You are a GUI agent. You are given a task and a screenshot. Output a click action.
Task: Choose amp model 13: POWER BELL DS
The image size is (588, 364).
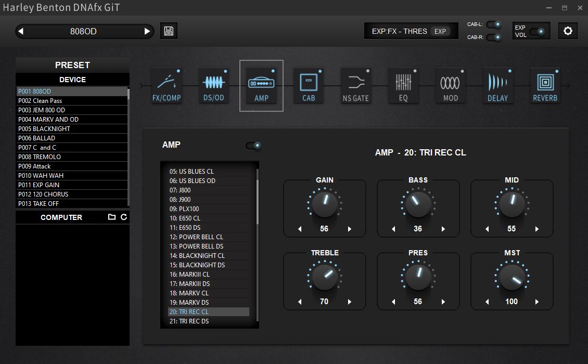(x=209, y=246)
